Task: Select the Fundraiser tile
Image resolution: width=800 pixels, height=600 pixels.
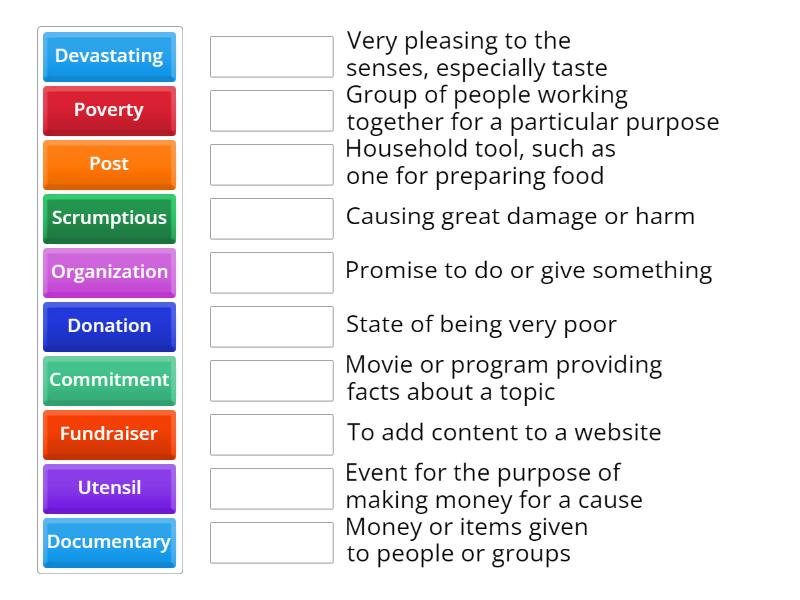Action: pos(109,435)
